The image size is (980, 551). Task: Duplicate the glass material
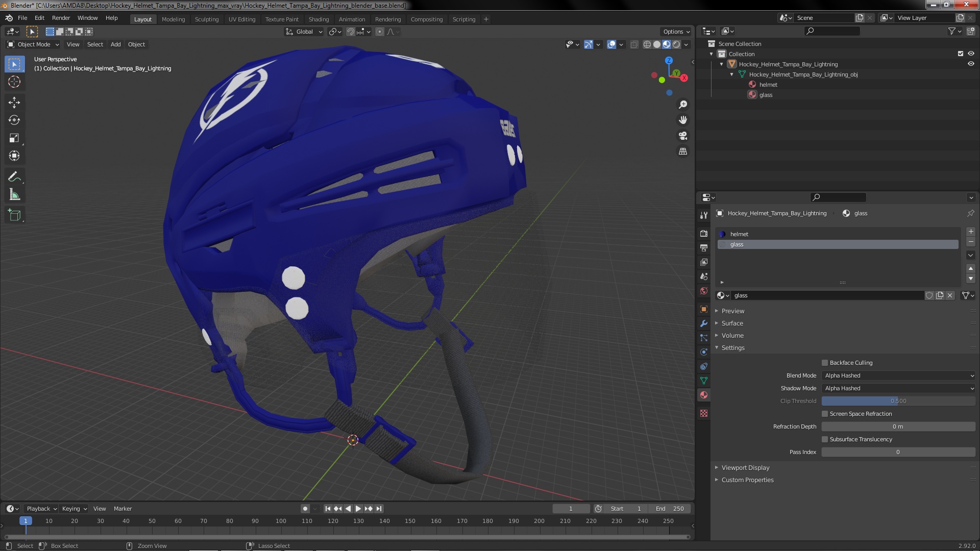[940, 295]
